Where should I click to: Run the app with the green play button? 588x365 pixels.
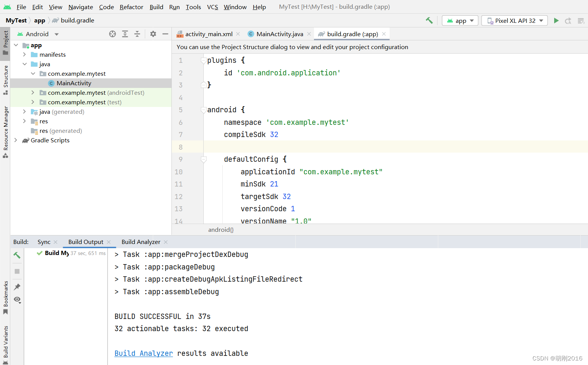pyautogui.click(x=556, y=21)
